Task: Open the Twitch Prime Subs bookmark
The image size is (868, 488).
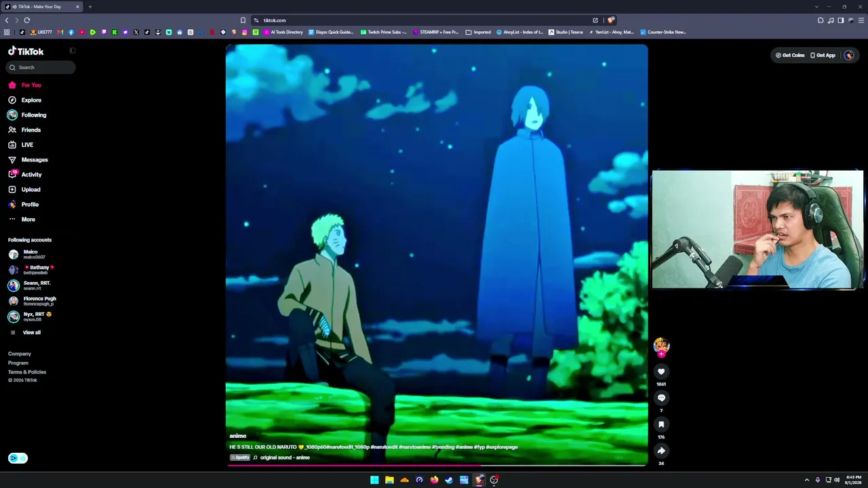Action: (384, 32)
